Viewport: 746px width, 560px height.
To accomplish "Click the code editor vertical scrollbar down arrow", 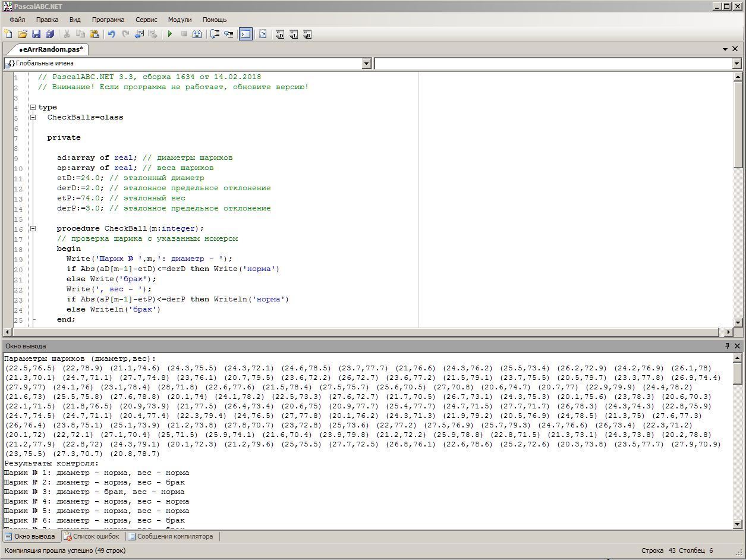I will [738, 322].
